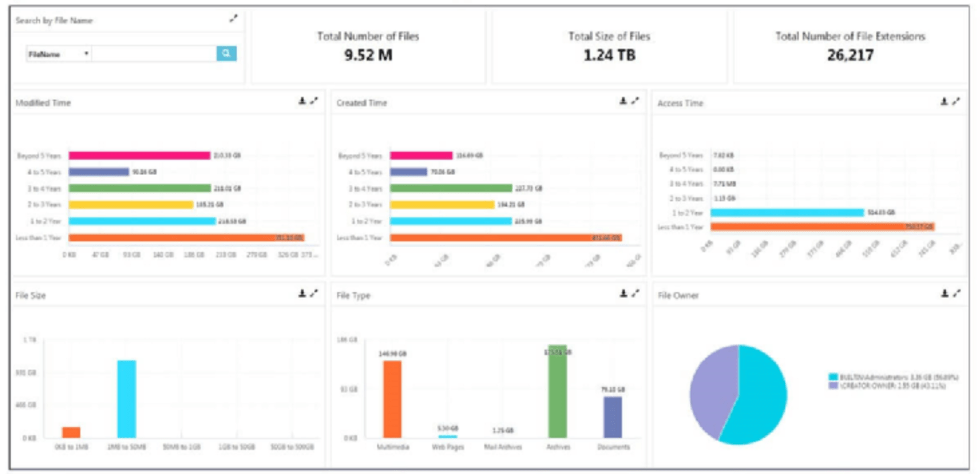Click the orange Less than 1 Year bar in Access Time

coord(822,227)
